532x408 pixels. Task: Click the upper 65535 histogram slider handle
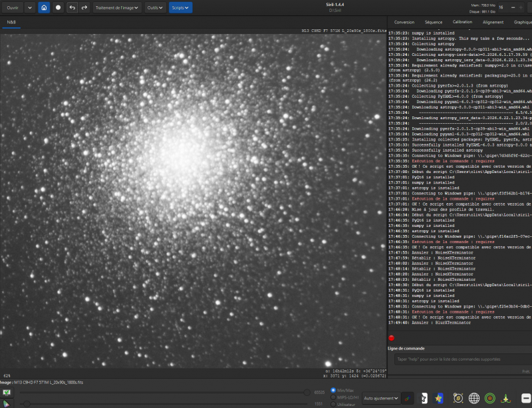[x=307, y=393]
